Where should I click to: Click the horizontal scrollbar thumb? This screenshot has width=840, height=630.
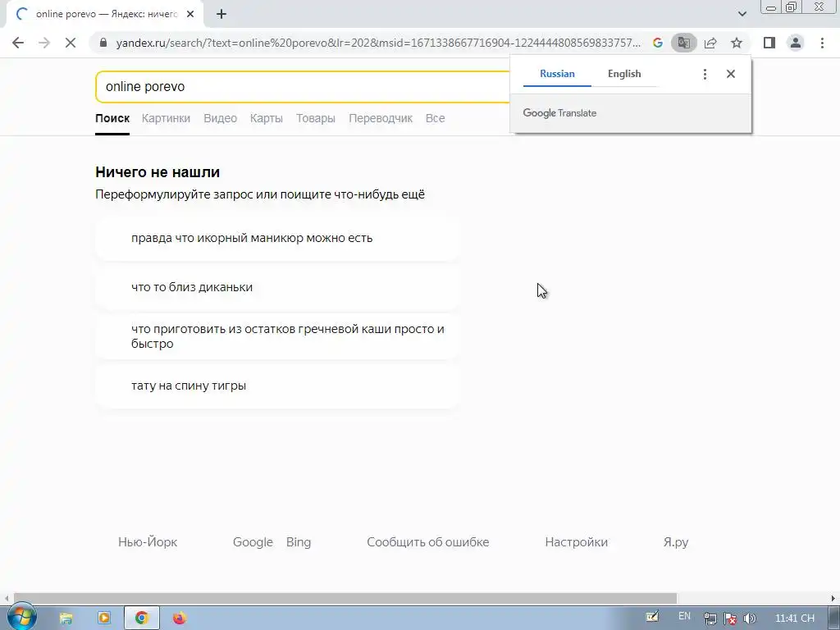(x=345, y=598)
